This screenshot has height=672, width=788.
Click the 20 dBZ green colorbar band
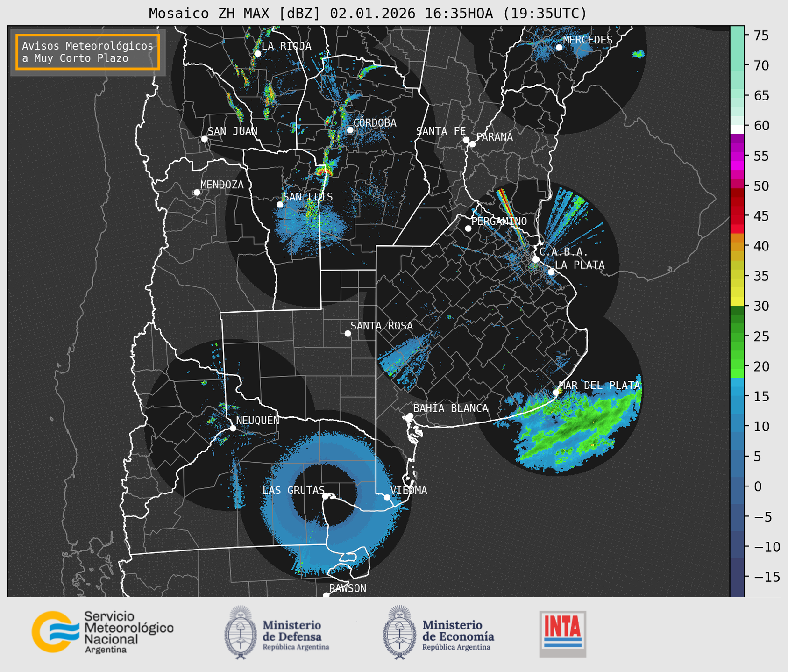click(737, 365)
